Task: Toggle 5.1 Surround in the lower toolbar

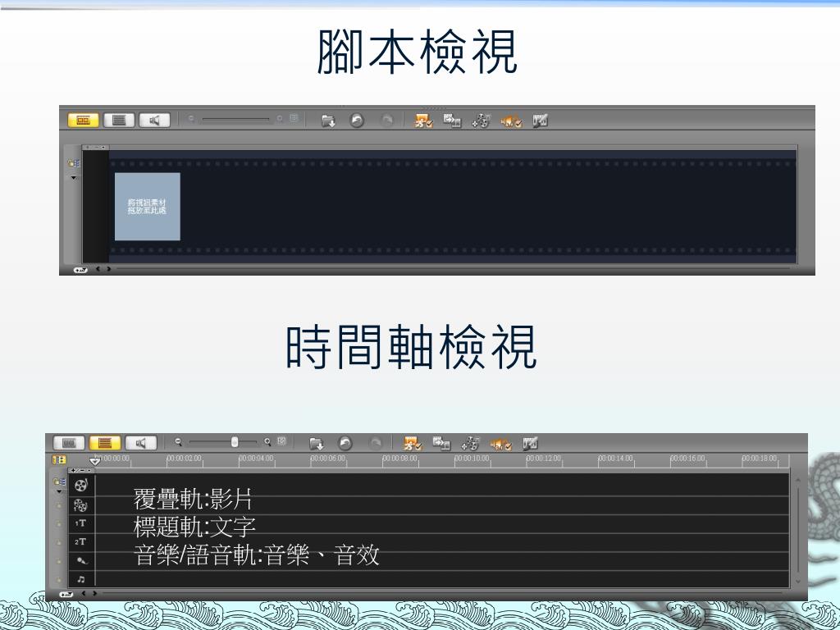Action: (500, 444)
